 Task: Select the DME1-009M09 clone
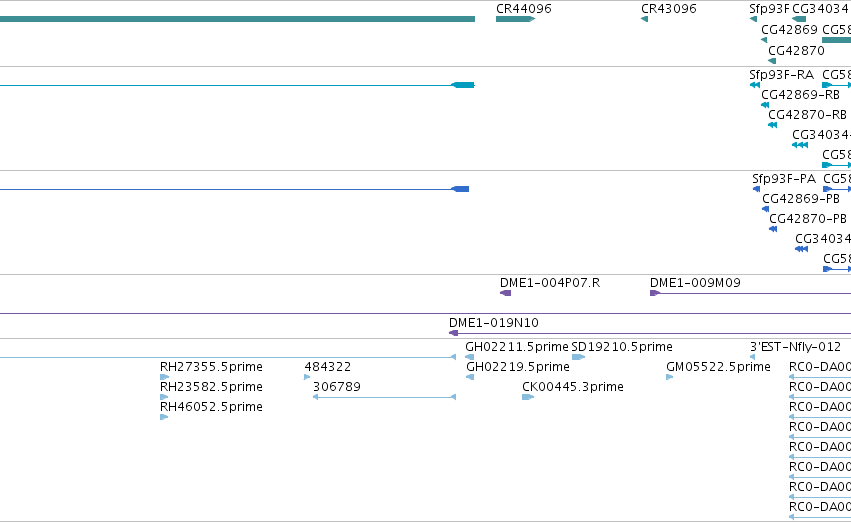coord(751,294)
